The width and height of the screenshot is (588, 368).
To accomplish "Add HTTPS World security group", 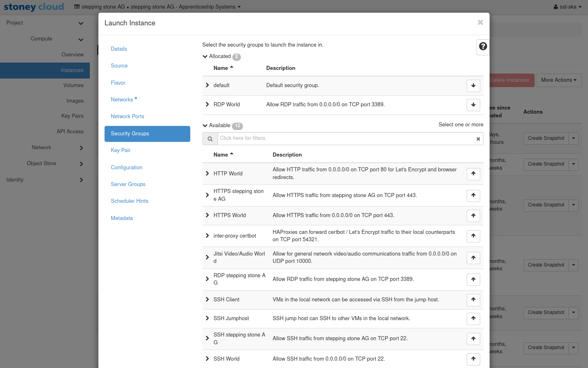I will (x=473, y=215).
